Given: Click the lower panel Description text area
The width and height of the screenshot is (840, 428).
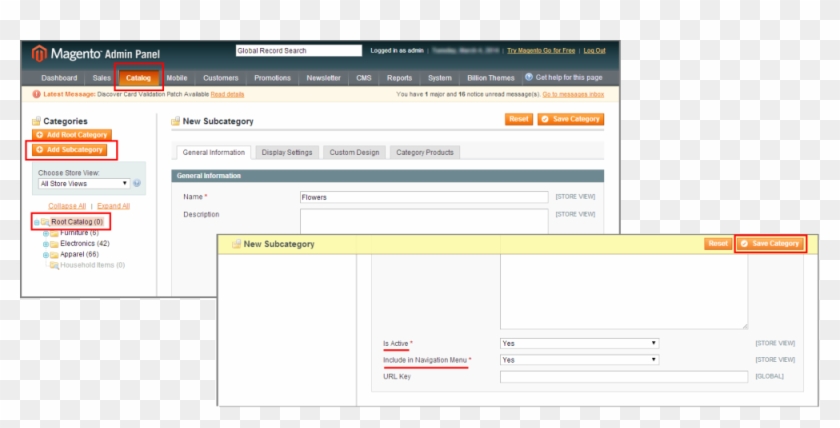Looking at the screenshot, I should point(624,292).
